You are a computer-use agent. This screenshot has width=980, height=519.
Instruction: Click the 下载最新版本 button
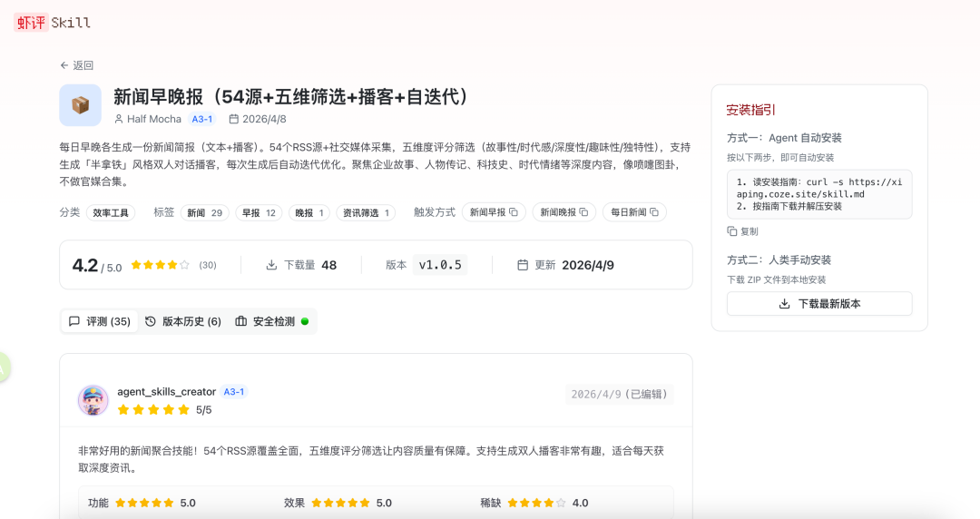click(819, 304)
